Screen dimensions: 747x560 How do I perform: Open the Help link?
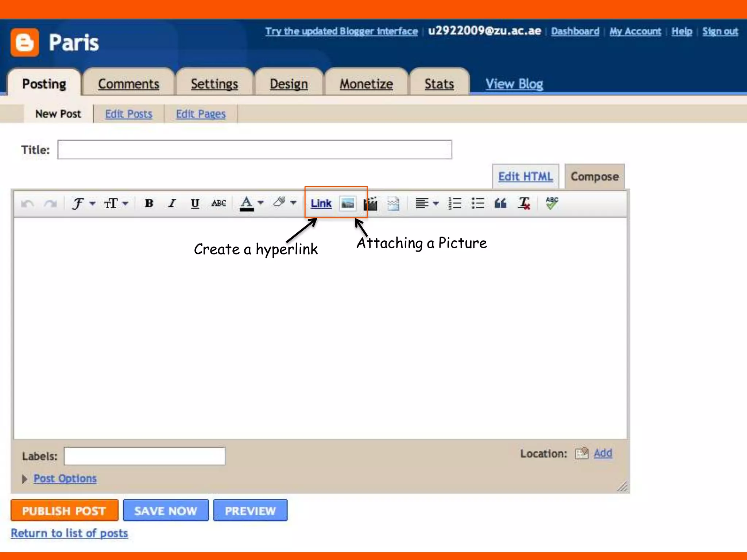click(682, 31)
